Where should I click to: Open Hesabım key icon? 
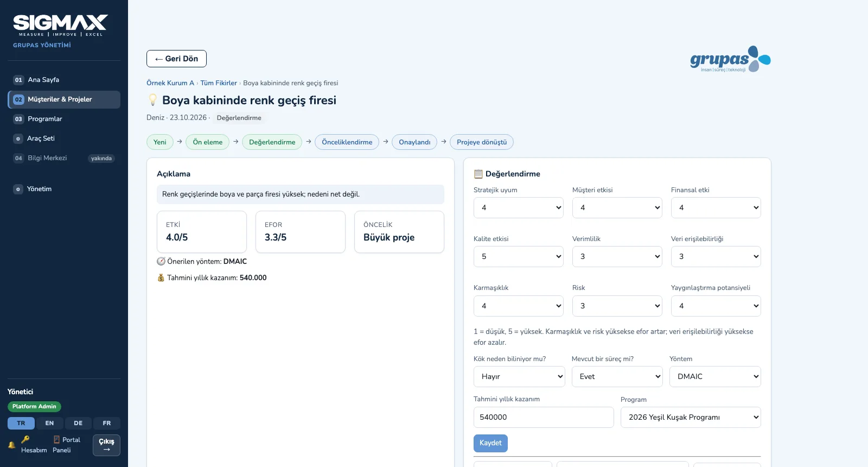click(x=25, y=439)
